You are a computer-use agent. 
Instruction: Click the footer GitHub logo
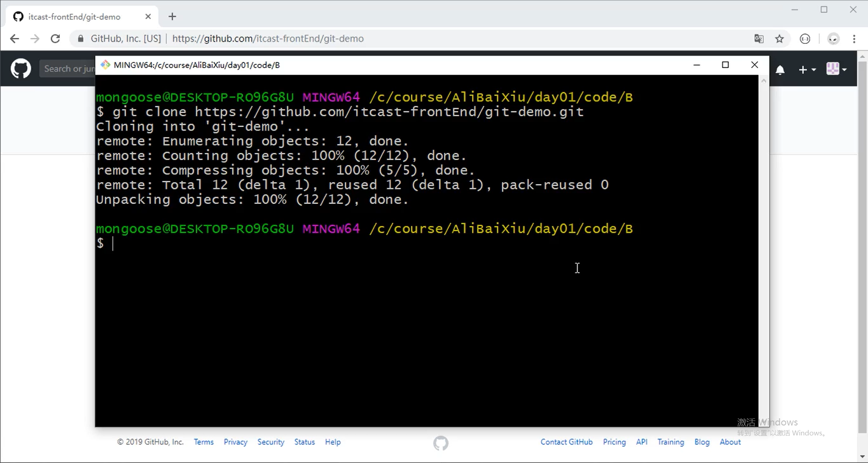point(441,443)
